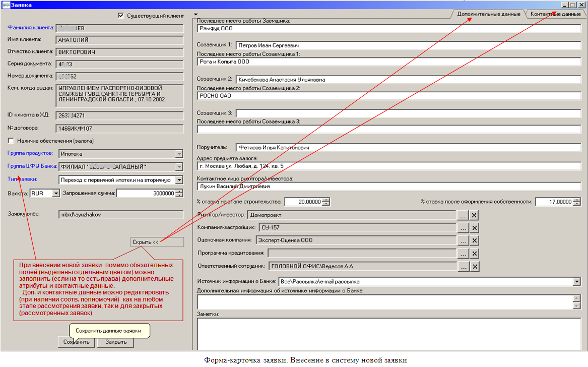Click Созаемщик 1 field Петров Иван Сергеевич
588x367 pixels.
click(x=408, y=45)
